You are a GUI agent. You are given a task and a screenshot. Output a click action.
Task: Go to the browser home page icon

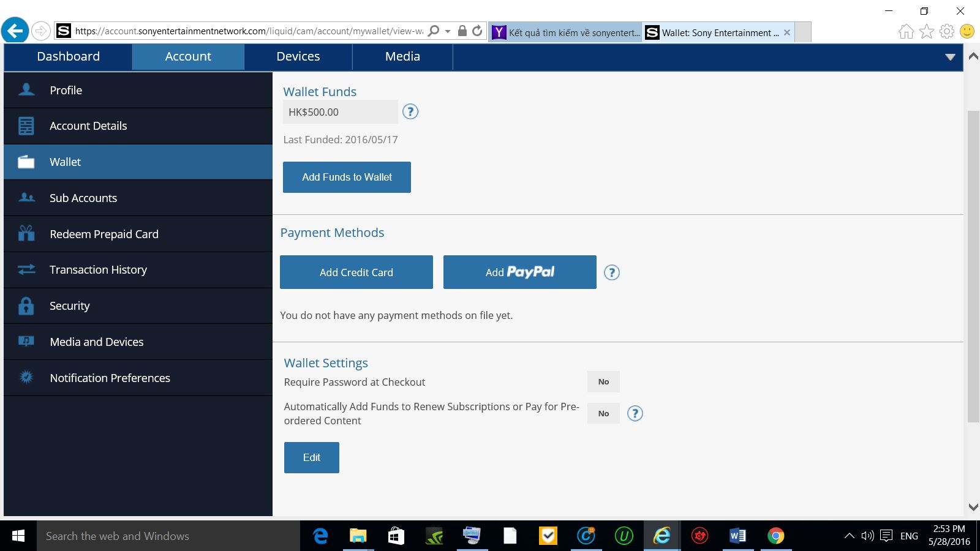[x=906, y=31]
